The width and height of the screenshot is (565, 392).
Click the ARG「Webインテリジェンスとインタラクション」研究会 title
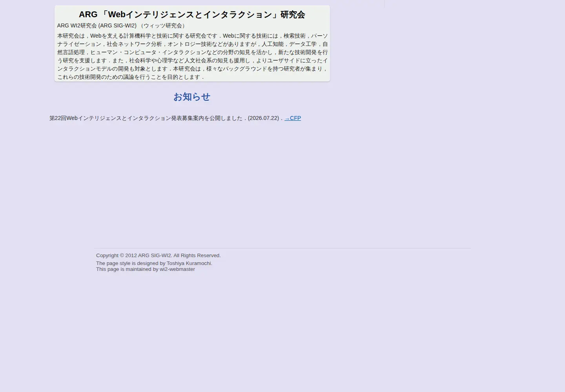coord(192,15)
